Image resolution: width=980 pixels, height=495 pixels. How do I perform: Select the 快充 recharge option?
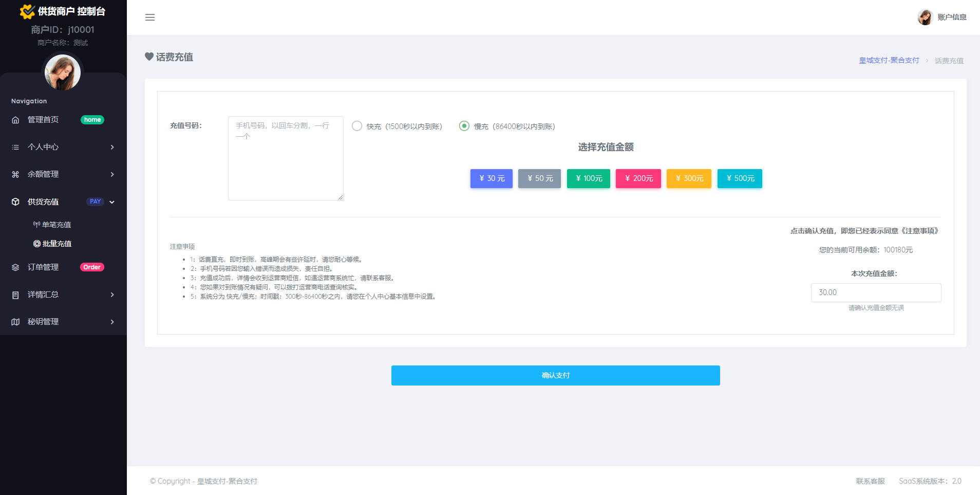click(x=357, y=125)
